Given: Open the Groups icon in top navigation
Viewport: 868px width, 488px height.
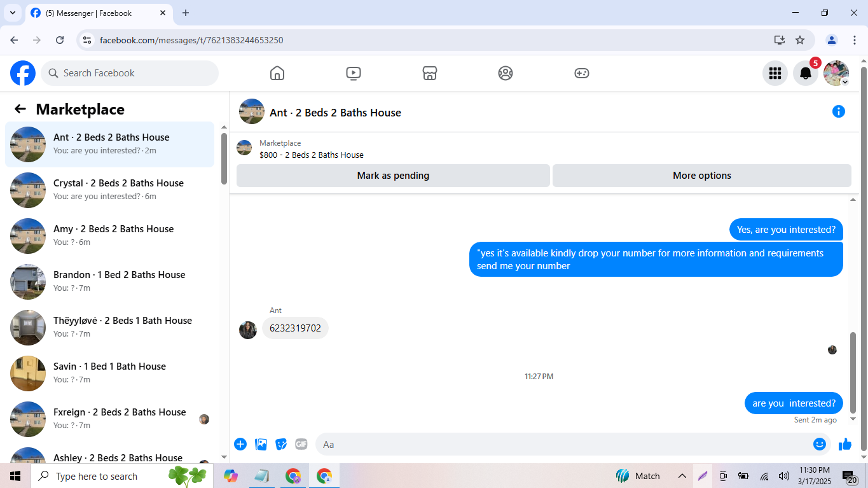Looking at the screenshot, I should (x=506, y=73).
